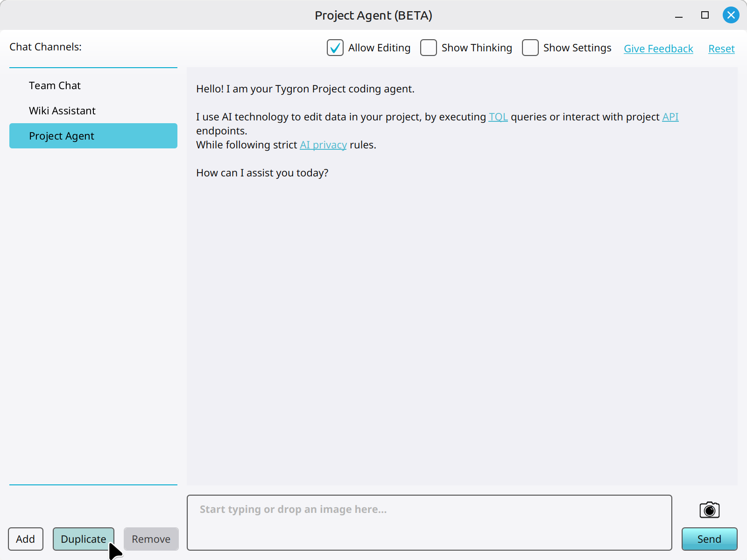Open the Give Feedback link
Viewport: 747px width, 560px height.
(x=658, y=49)
